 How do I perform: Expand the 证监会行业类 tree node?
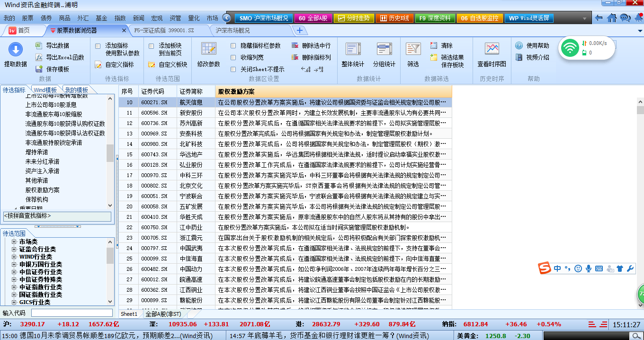coord(14,249)
